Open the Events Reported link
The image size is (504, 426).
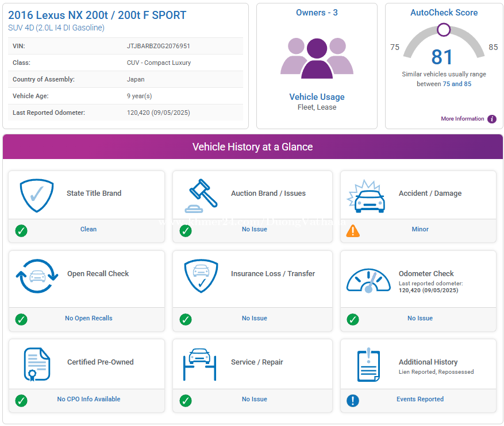point(420,399)
